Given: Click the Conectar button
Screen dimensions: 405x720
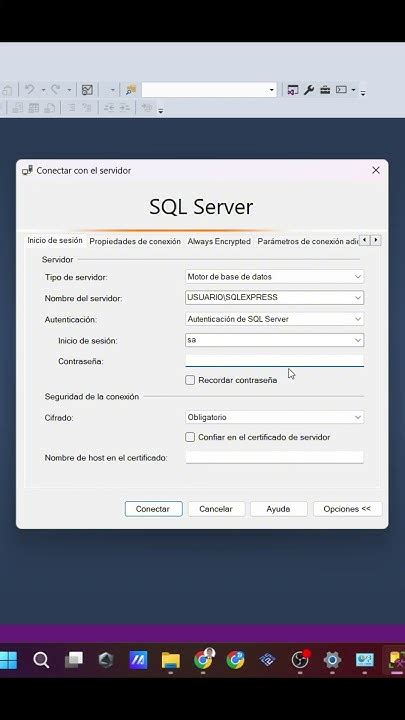Looking at the screenshot, I should point(153,509).
